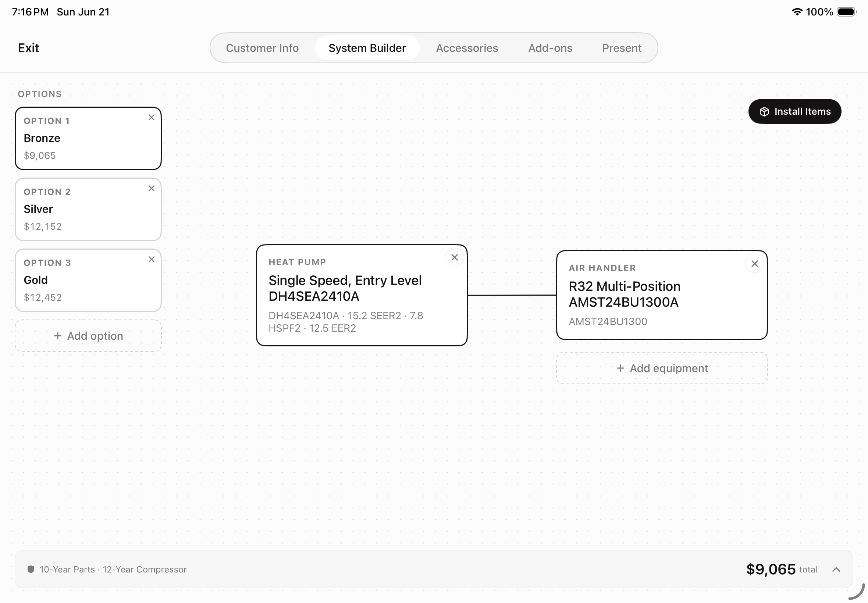
Task: Open the Single Speed Heat Pump card
Action: [362, 296]
